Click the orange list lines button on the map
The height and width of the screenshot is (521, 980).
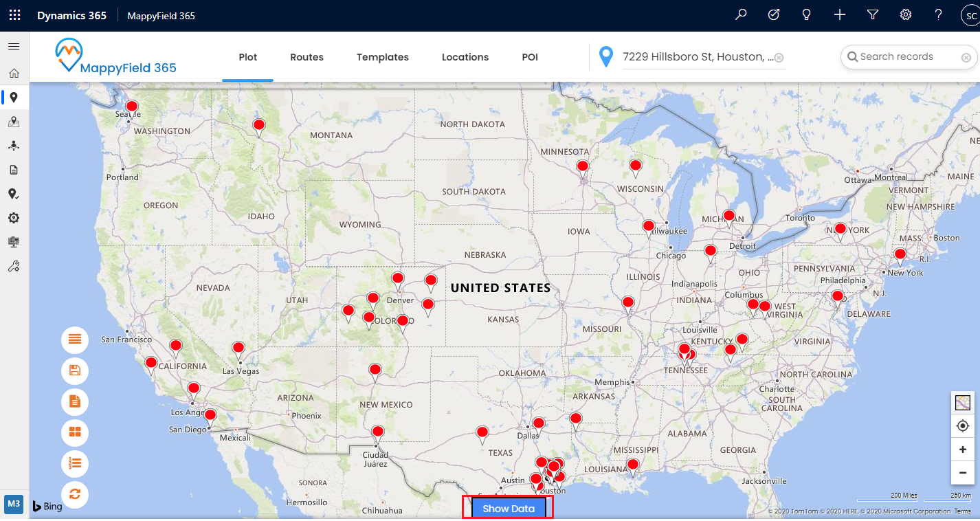tap(75, 340)
